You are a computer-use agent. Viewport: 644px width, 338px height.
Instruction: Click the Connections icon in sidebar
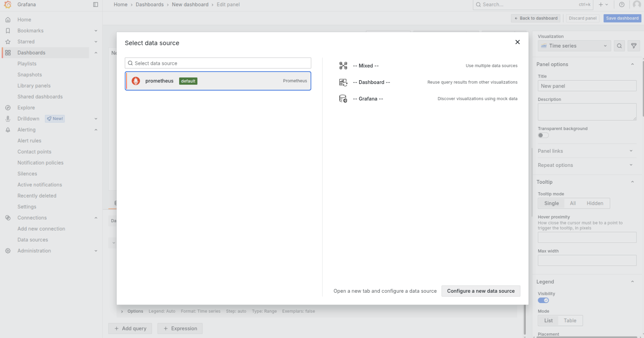coord(8,218)
